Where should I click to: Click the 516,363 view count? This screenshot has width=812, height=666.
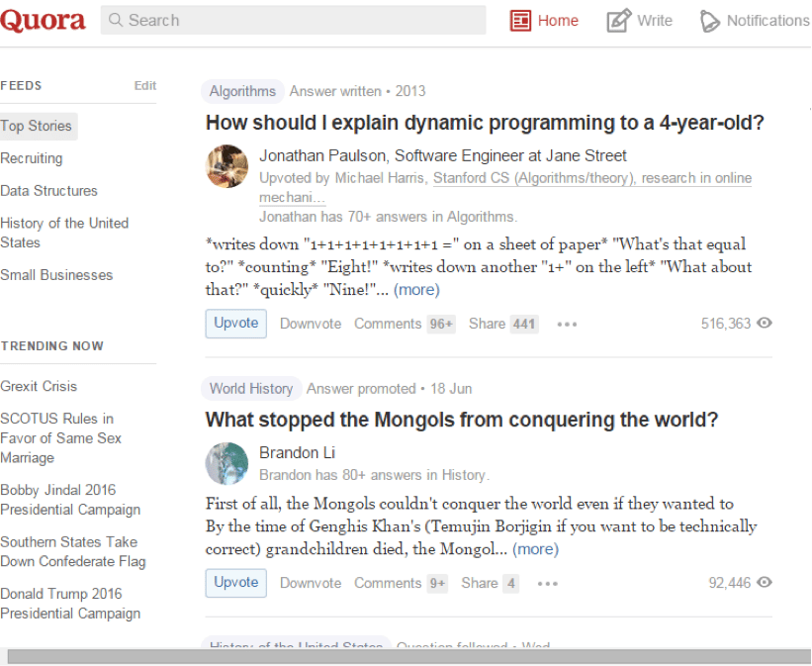tap(726, 324)
